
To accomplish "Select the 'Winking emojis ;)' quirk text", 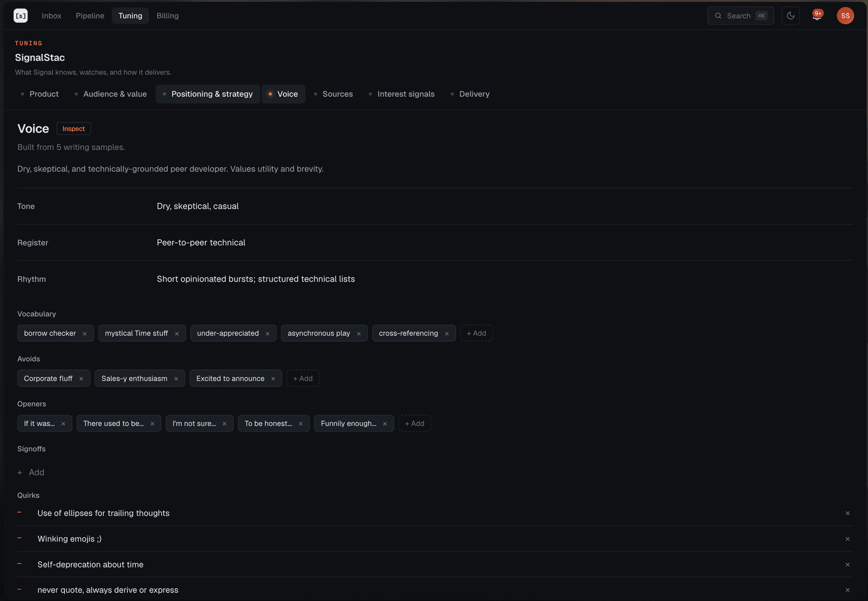I will (70, 539).
